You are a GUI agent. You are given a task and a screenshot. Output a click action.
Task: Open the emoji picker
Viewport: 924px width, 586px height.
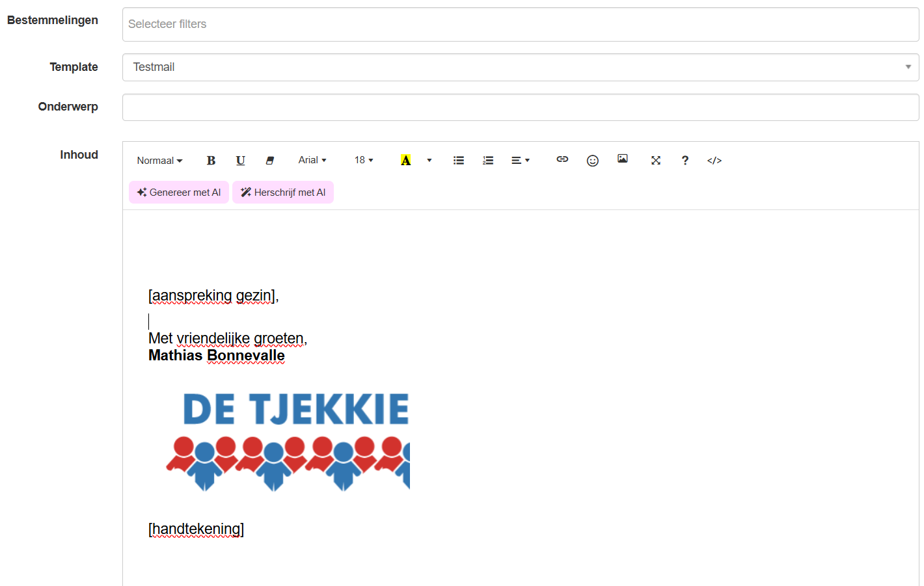click(592, 160)
